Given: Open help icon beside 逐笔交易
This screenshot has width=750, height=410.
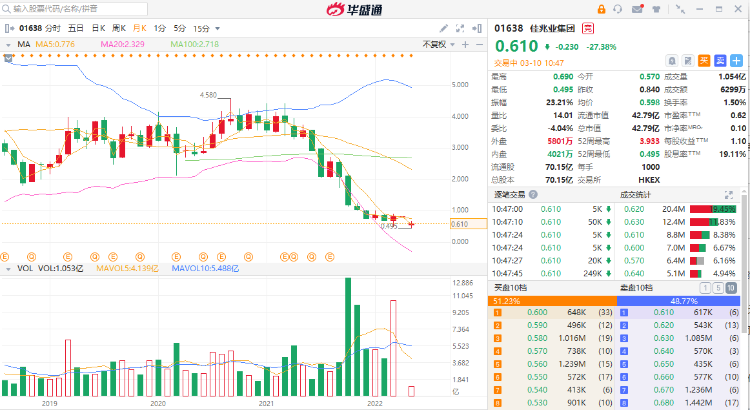Looking at the screenshot, I should pyautogui.click(x=533, y=195).
